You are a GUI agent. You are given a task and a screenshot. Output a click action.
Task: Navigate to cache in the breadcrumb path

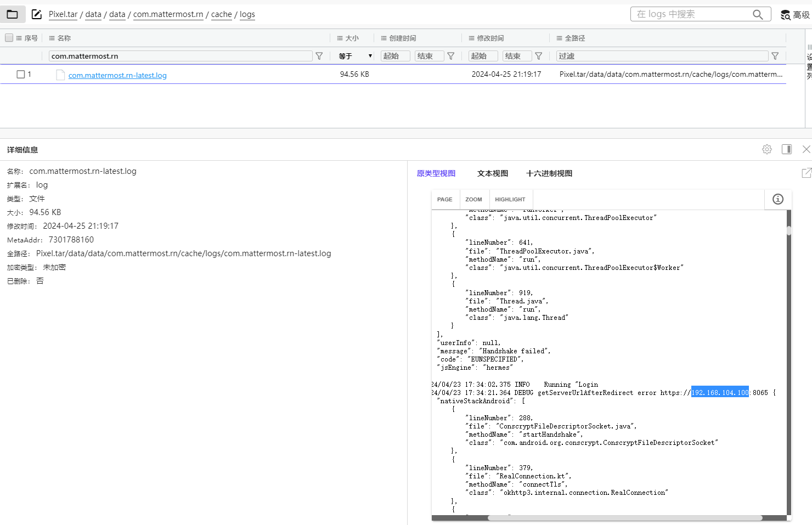point(222,14)
